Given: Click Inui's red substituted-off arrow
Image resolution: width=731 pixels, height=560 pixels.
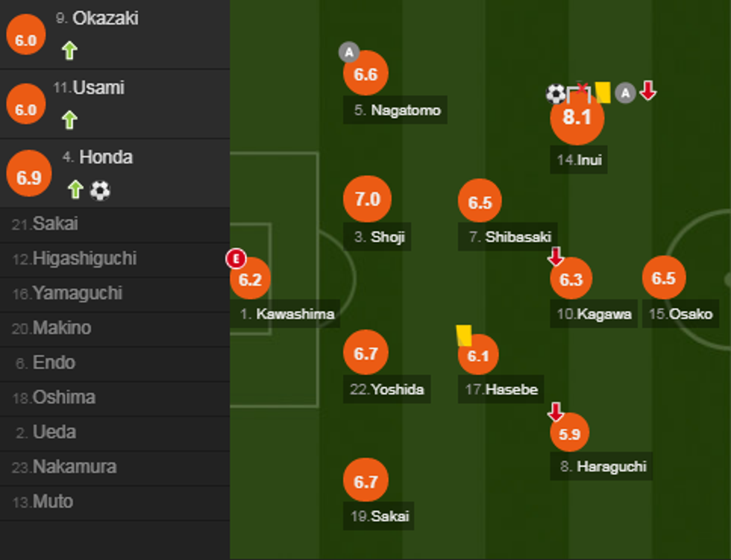Looking at the screenshot, I should 648,91.
